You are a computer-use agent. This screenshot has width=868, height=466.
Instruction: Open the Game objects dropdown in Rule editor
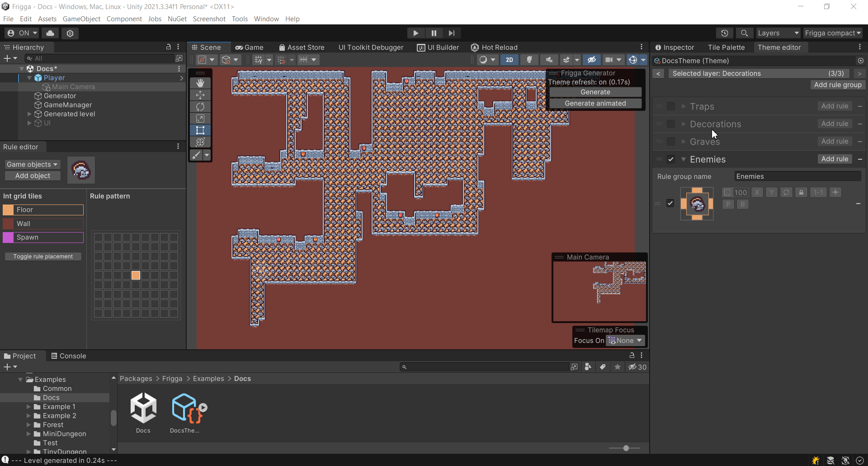(x=32, y=164)
